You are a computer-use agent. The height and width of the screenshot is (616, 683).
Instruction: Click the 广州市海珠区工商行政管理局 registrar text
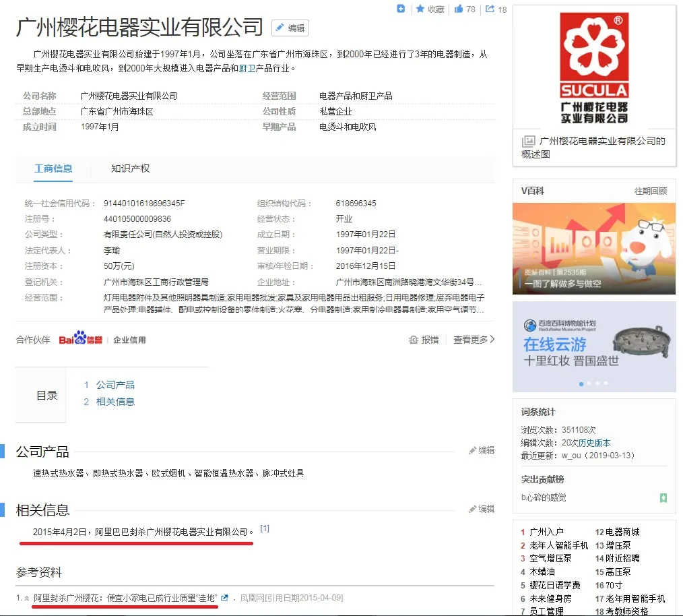[x=156, y=282]
